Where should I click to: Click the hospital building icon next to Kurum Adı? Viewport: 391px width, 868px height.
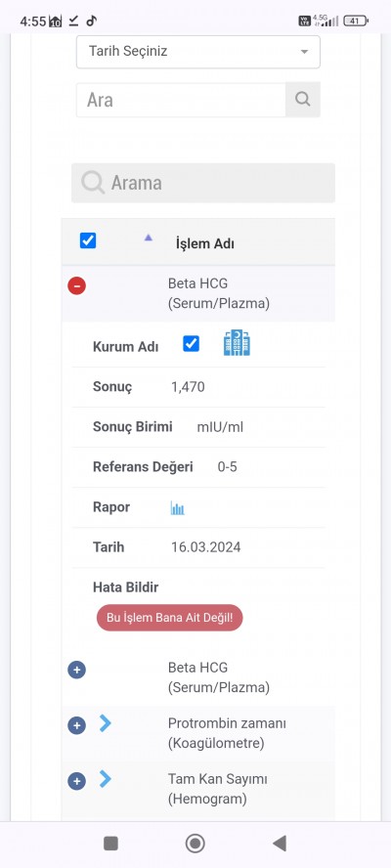[237, 343]
